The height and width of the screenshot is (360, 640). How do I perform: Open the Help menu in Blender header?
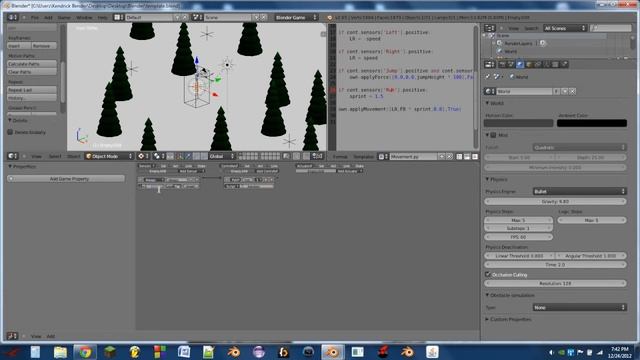102,18
